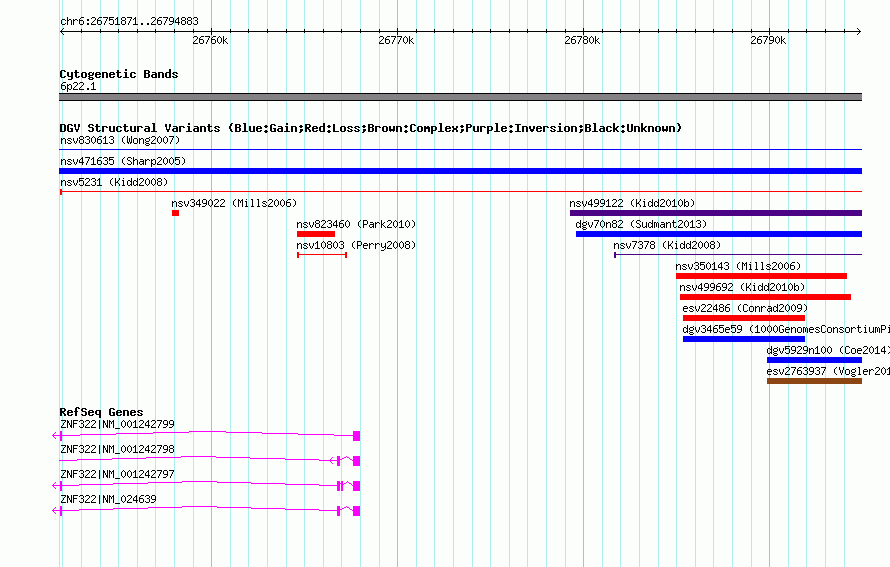Click the gray 6p22.1 cytogenetic band bar
Viewport: 890px width, 567px height.
pos(460,97)
